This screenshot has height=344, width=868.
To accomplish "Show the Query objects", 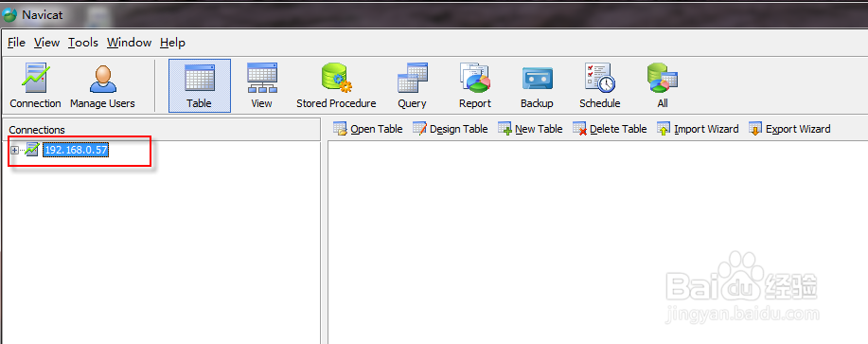I will (412, 86).
